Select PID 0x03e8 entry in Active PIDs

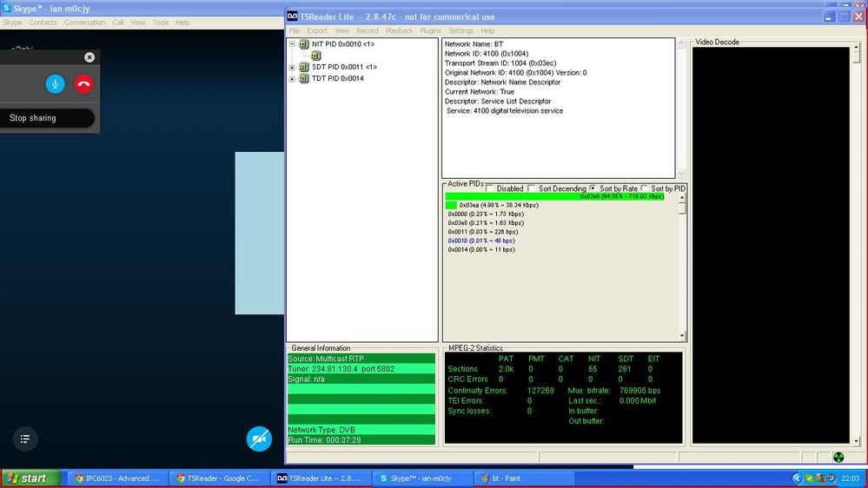[x=486, y=223]
